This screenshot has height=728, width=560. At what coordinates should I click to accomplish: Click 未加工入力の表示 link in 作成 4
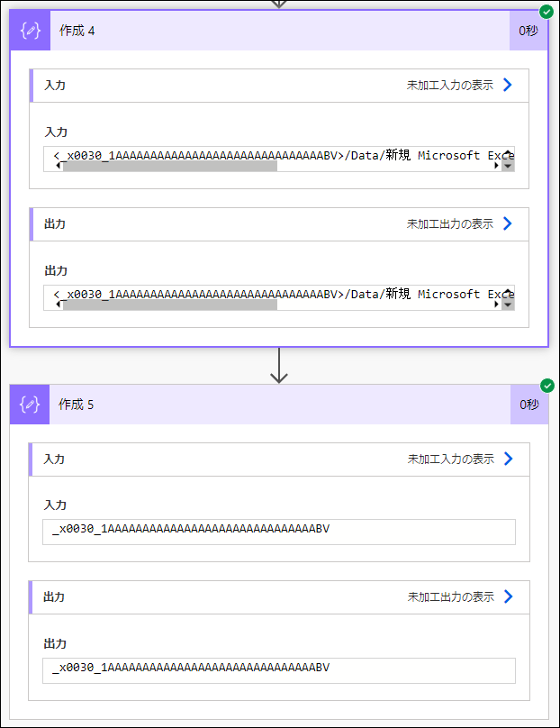[x=450, y=86]
